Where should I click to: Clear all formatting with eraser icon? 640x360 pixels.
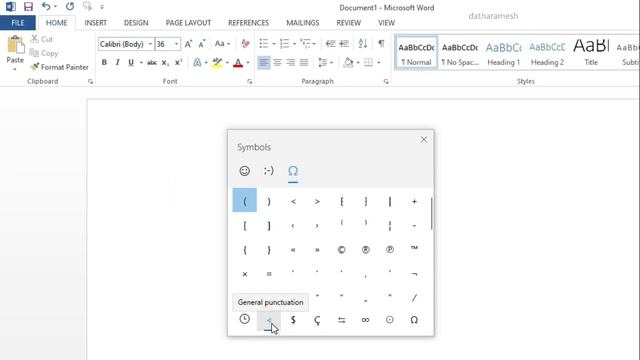(x=245, y=44)
